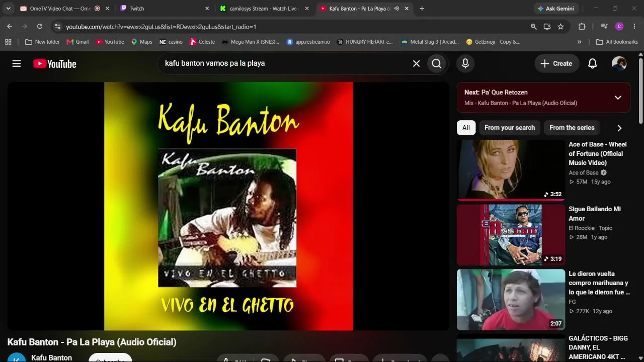Open the YouTube notifications bell

(x=593, y=63)
